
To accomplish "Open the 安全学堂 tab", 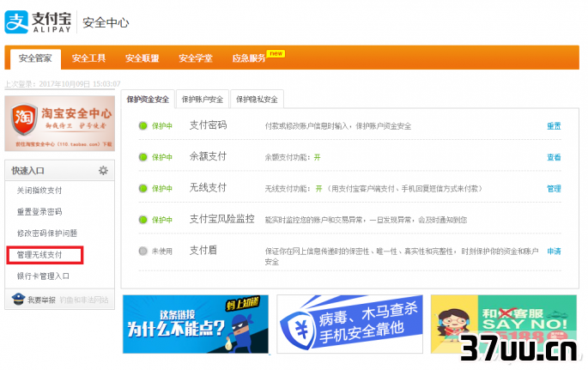I will click(196, 58).
